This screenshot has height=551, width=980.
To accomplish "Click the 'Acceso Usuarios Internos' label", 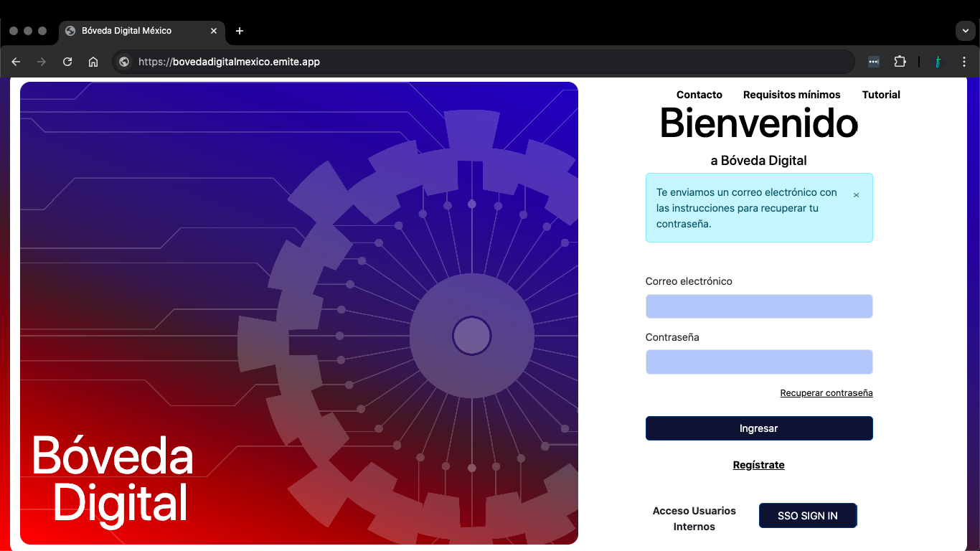I will tap(694, 519).
